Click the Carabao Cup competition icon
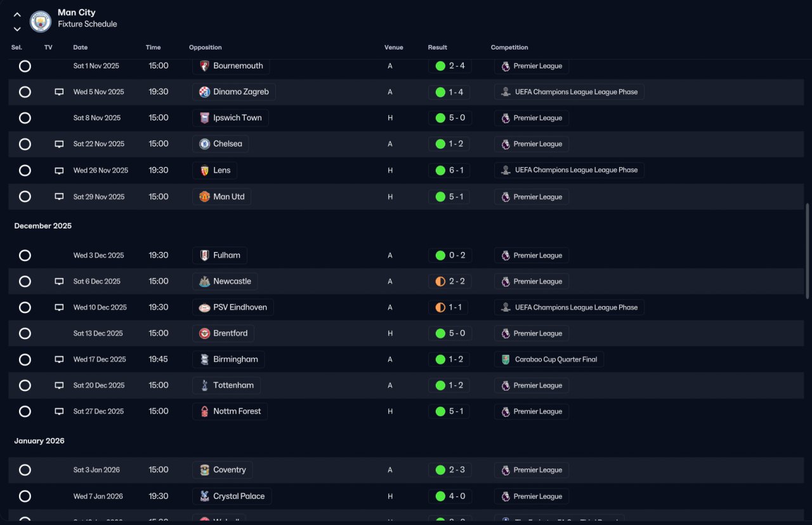The image size is (812, 525). (506, 359)
